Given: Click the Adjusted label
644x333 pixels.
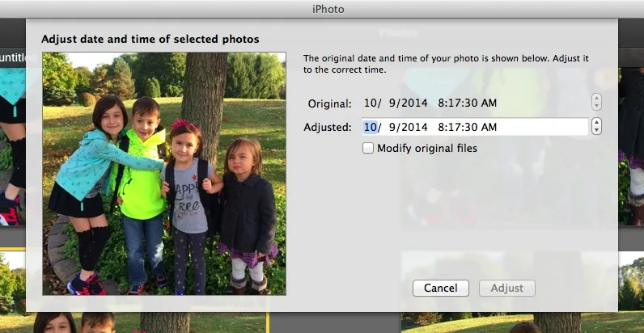Looking at the screenshot, I should coord(328,128).
